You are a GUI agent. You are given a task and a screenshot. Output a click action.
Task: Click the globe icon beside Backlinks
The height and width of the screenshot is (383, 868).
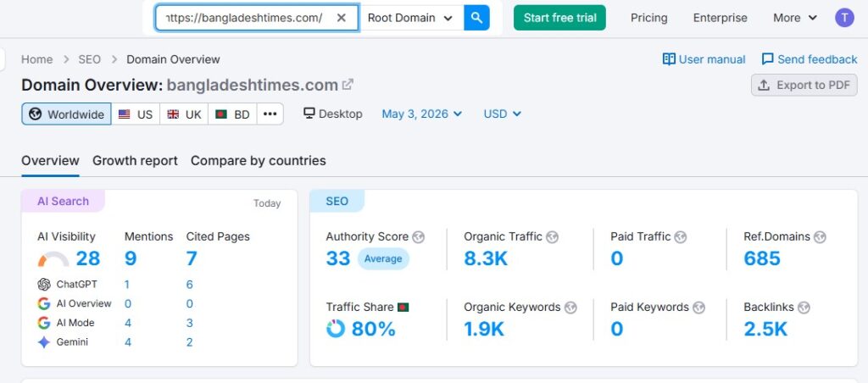804,308
